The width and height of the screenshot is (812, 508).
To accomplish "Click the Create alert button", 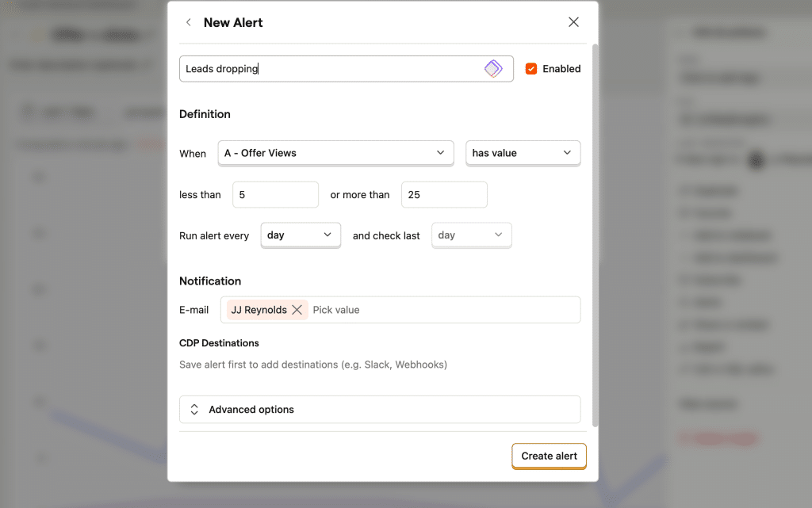I will pos(549,456).
